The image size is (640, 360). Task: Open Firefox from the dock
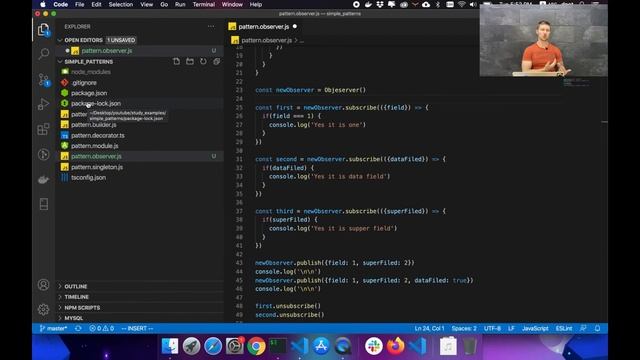(x=395, y=346)
